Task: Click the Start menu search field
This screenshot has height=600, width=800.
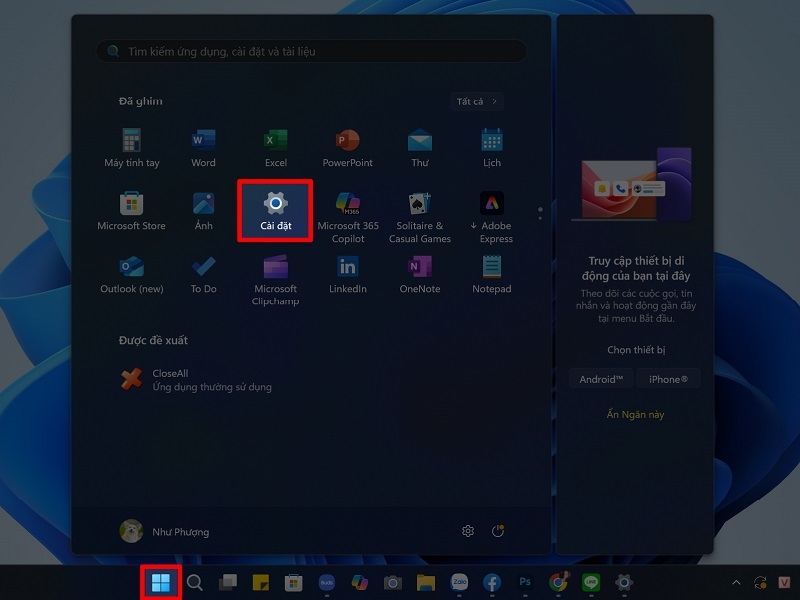Action: (x=312, y=51)
